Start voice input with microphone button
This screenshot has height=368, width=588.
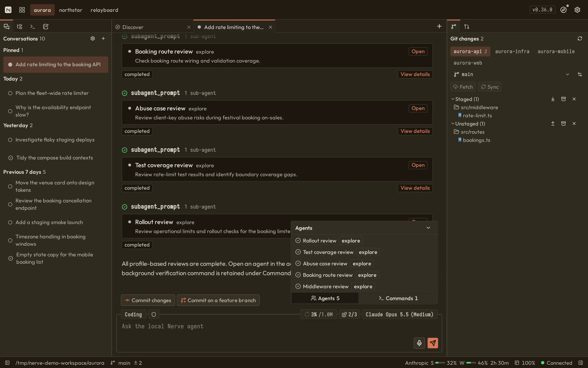click(x=419, y=343)
